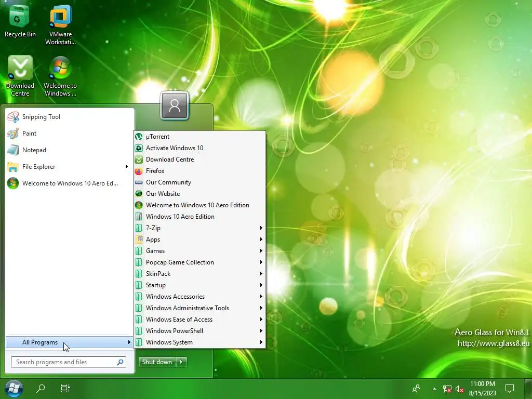Click the Windows 10 Aero Edition shortcut icon
The height and width of the screenshot is (399, 532).
(138, 217)
